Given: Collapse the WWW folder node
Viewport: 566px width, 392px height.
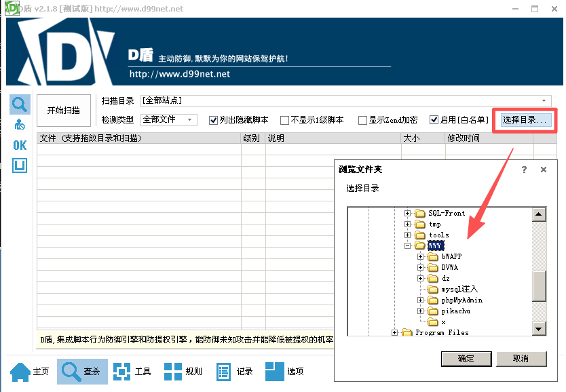Looking at the screenshot, I should tap(408, 246).
